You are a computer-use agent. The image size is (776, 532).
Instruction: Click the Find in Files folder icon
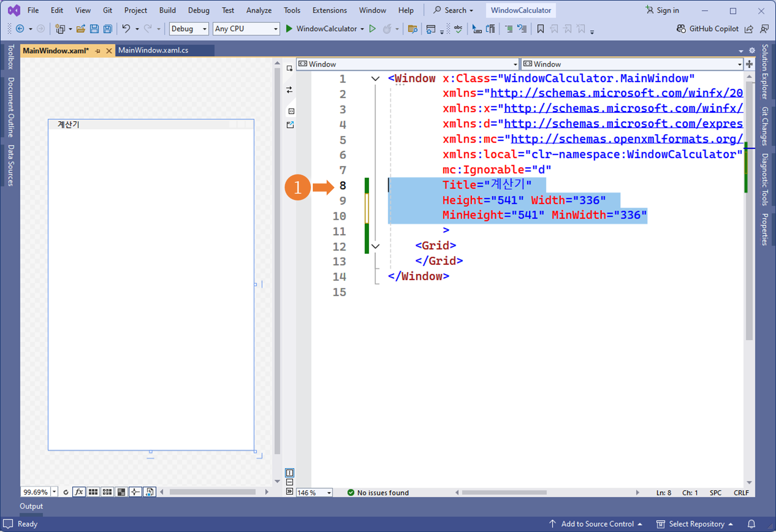coord(413,29)
